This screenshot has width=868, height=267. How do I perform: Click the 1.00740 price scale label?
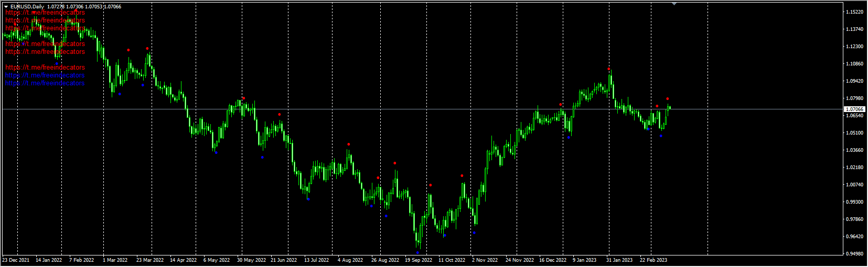(855, 185)
